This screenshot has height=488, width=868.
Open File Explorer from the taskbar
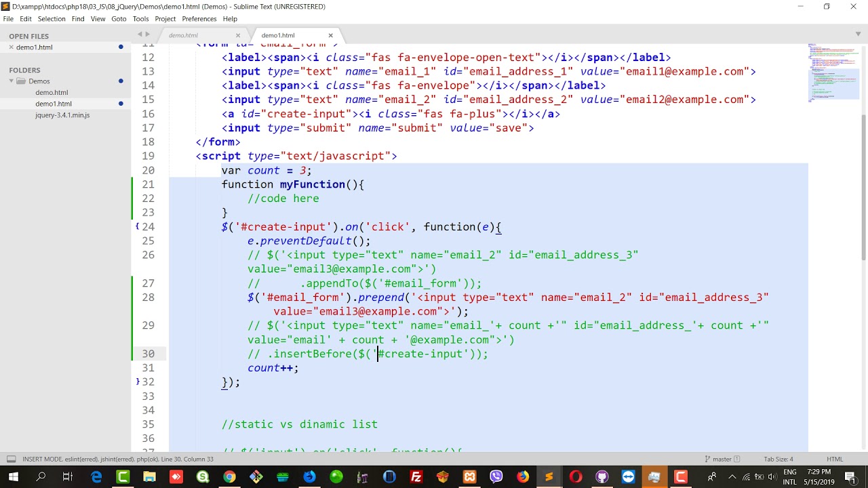[x=149, y=477]
